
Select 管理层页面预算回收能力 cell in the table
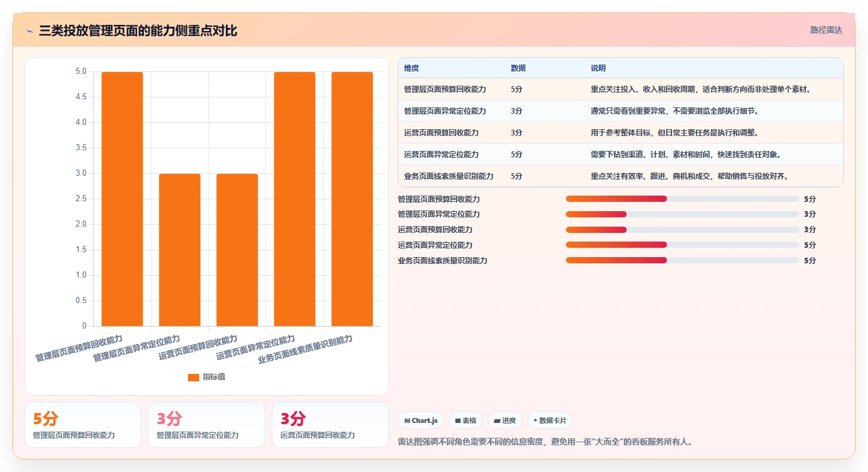pos(445,89)
